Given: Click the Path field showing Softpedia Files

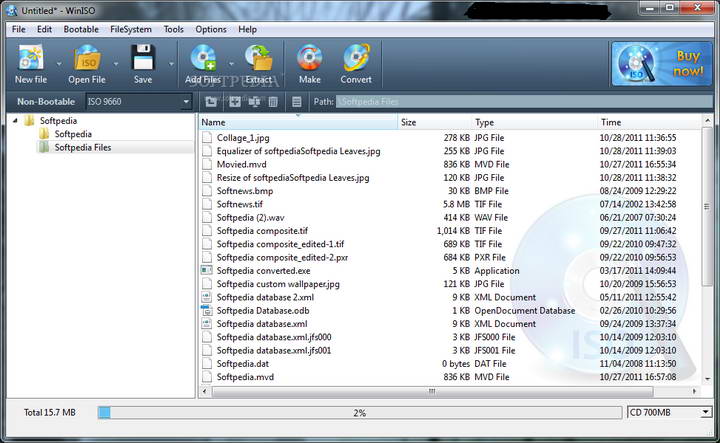Looking at the screenshot, I should (x=523, y=101).
